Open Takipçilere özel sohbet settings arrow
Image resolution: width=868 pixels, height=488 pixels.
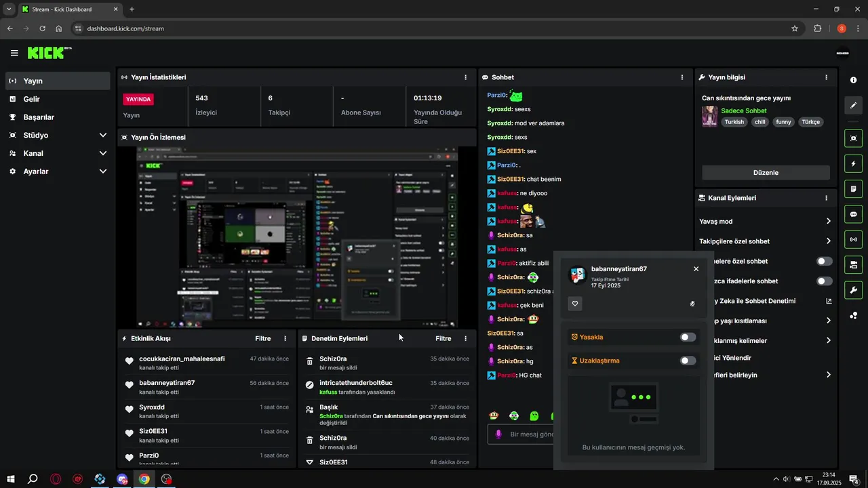pos(828,241)
